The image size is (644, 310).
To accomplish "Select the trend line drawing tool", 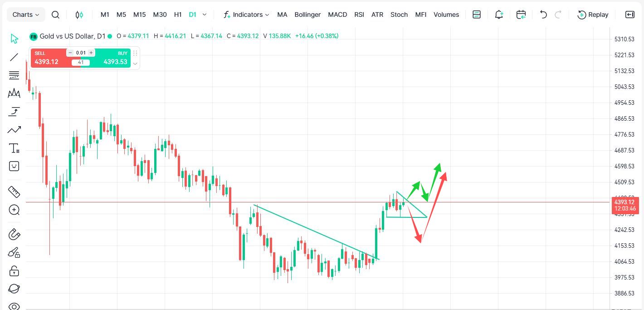I will pyautogui.click(x=14, y=57).
